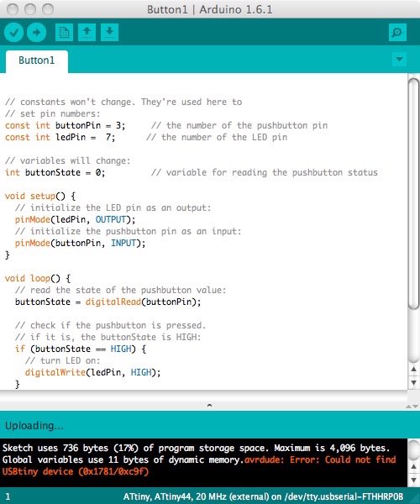
Task: Click the editor scroll down arrow
Action: point(414,382)
